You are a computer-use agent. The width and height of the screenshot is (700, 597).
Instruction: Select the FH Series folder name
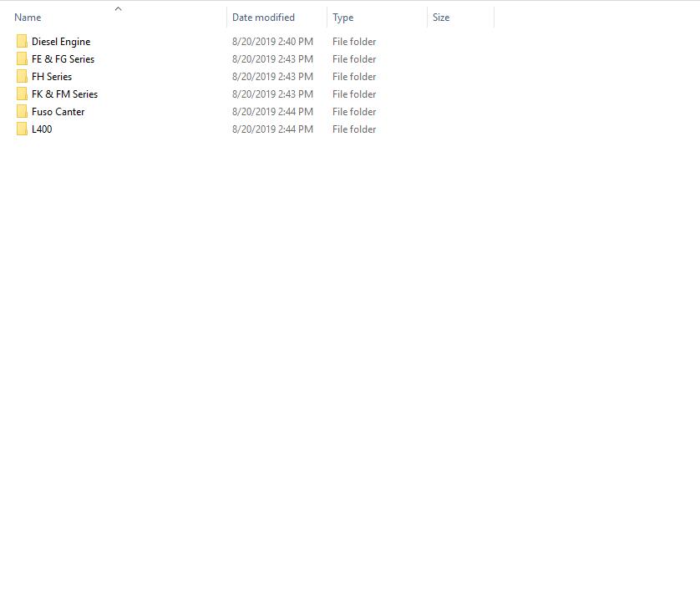tap(52, 77)
